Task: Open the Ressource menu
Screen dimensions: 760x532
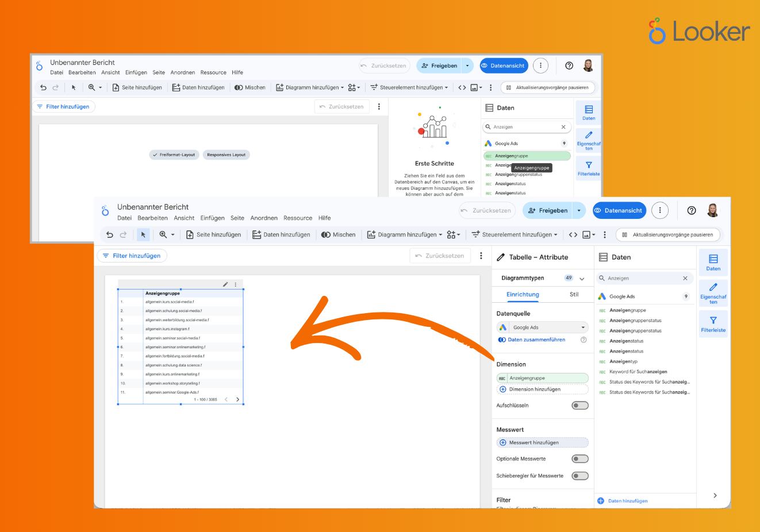Action: [297, 218]
